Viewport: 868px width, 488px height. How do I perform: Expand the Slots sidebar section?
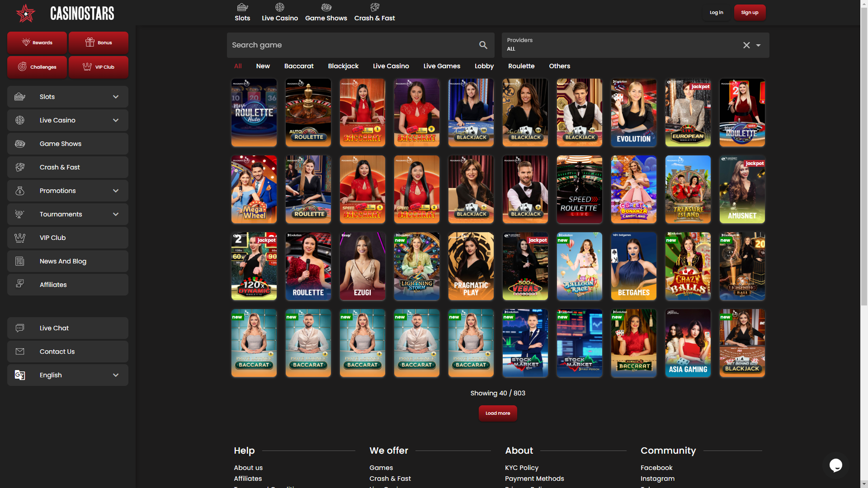(116, 97)
